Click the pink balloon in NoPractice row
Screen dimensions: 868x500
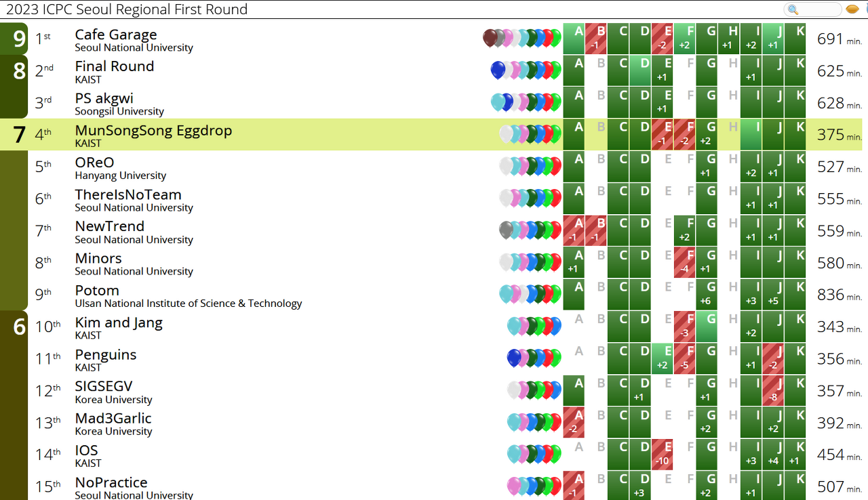514,486
